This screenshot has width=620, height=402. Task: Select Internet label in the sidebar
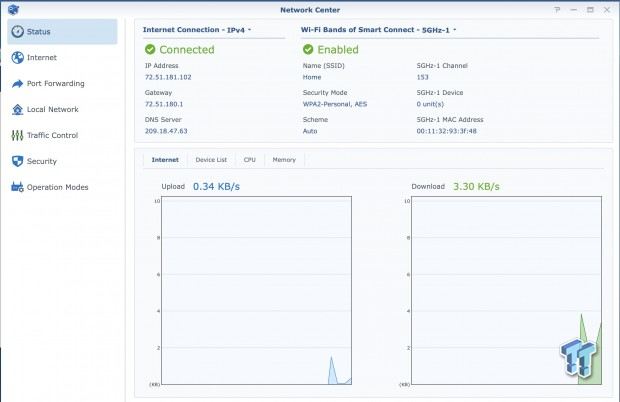pyautogui.click(x=42, y=58)
